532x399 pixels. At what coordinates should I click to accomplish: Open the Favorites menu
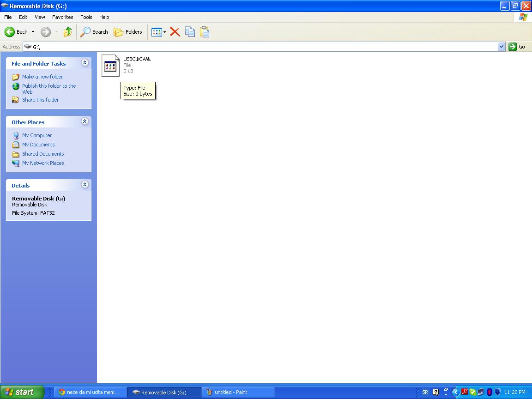[x=62, y=17]
